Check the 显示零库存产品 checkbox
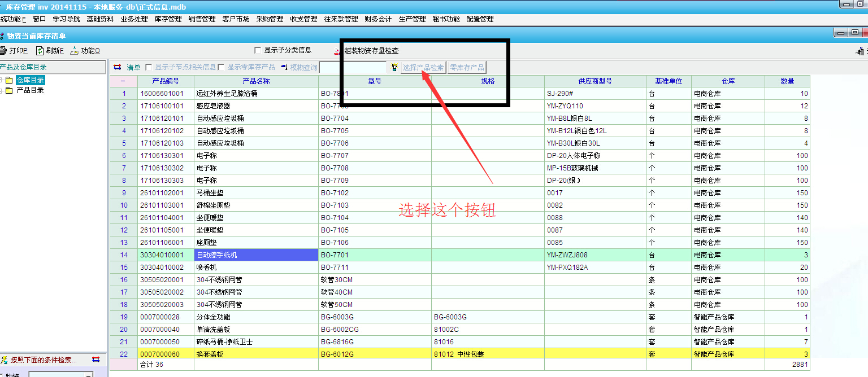The width and height of the screenshot is (868, 377). point(222,67)
